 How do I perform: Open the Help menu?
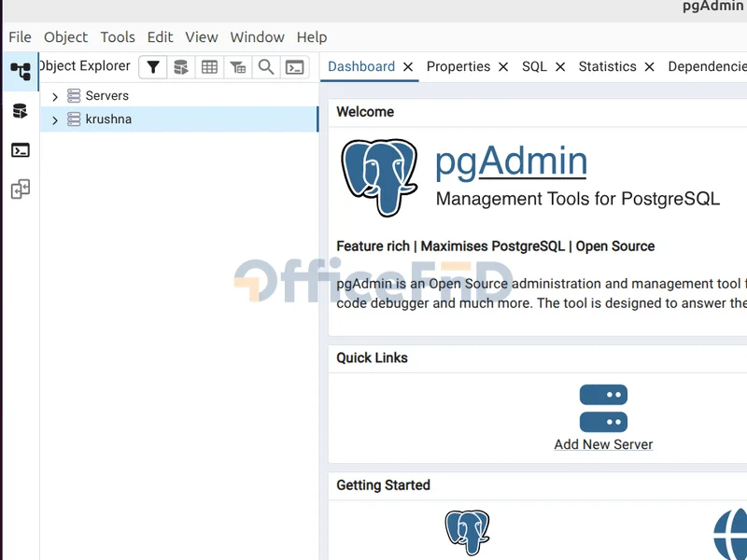312,37
